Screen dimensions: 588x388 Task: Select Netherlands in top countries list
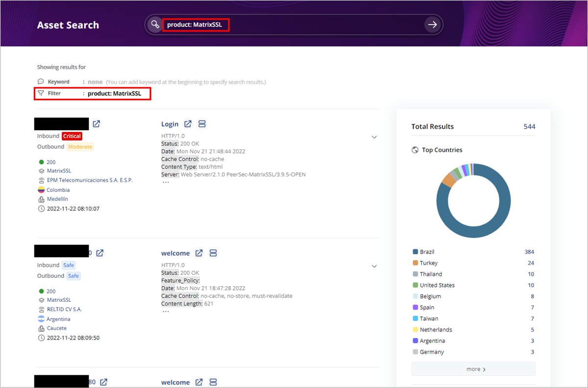[436, 330]
